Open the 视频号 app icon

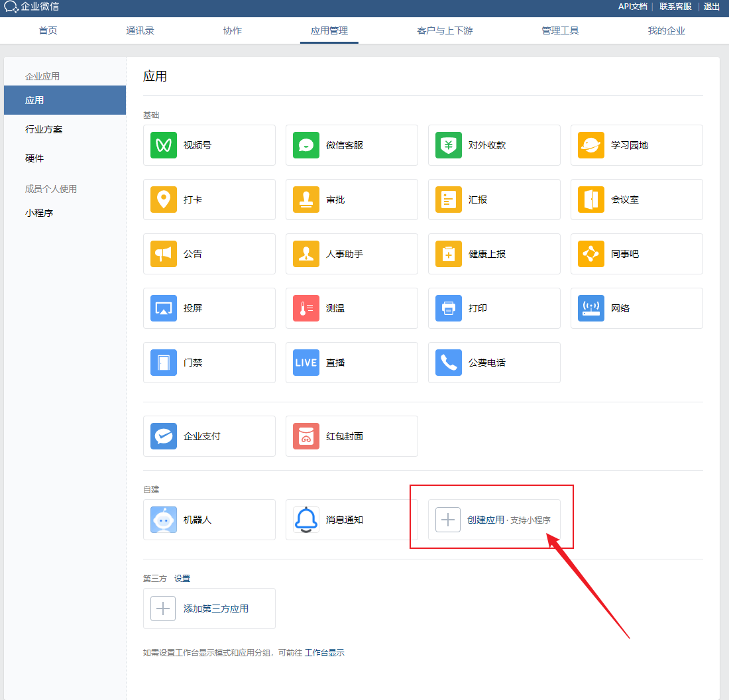pos(163,145)
